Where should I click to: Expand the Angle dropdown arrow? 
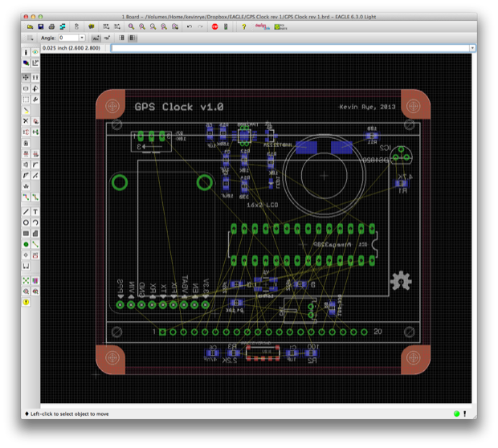(82, 38)
